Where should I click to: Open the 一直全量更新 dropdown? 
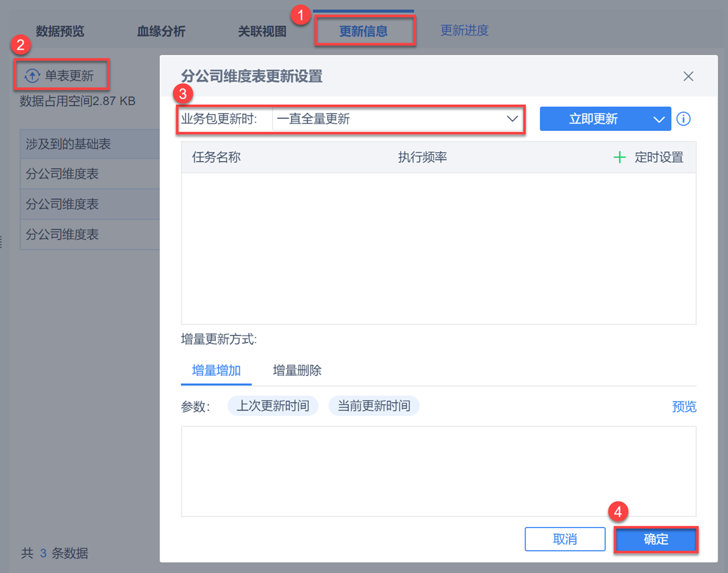click(397, 119)
